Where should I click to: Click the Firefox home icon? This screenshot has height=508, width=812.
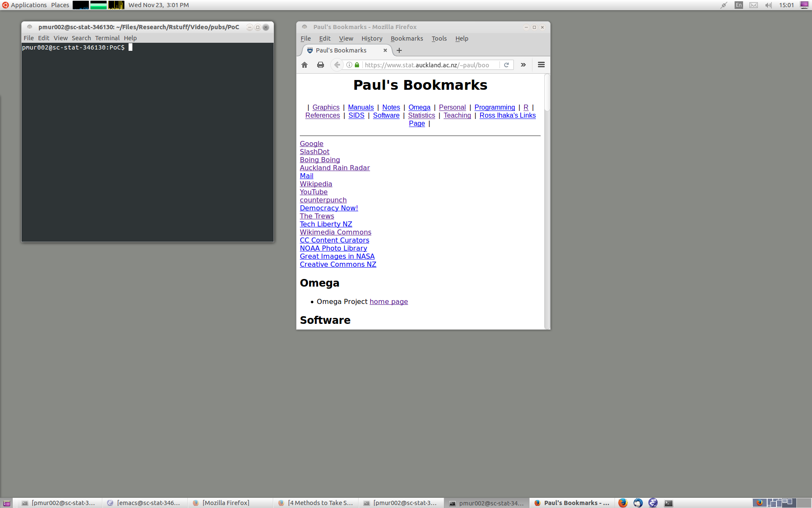(304, 65)
